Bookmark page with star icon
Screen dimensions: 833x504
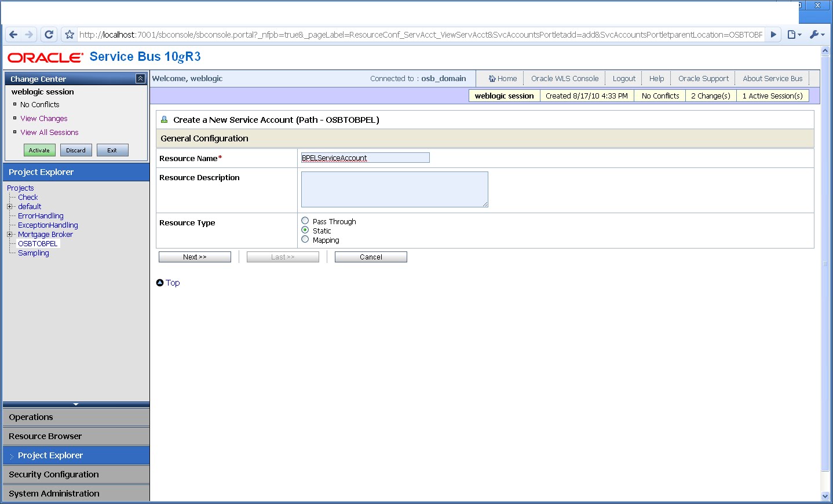70,35
